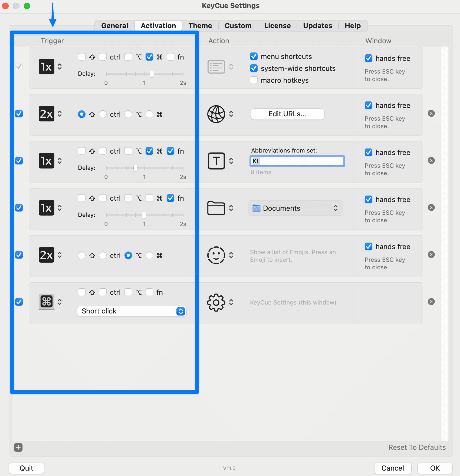This screenshot has height=476, width=460.
Task: Remove the Documents activation row
Action: (x=431, y=207)
